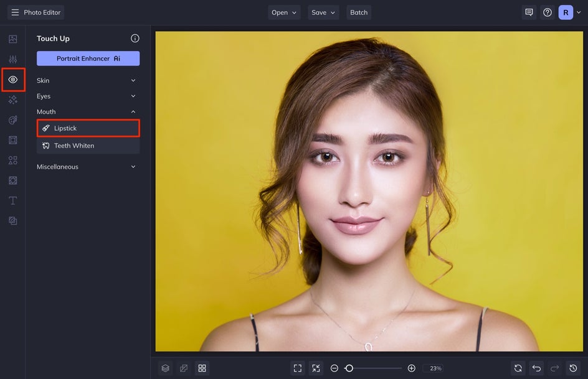
Task: Open the Save dropdown menu
Action: click(x=324, y=12)
